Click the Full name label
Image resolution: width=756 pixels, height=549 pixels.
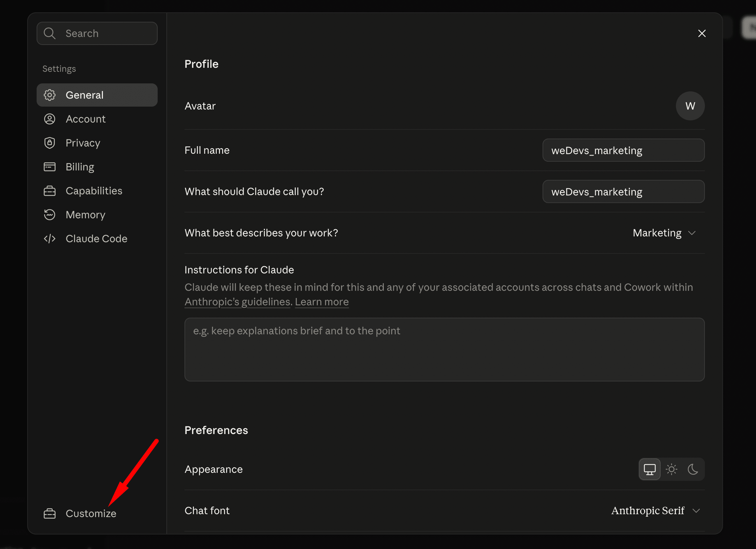(x=207, y=150)
